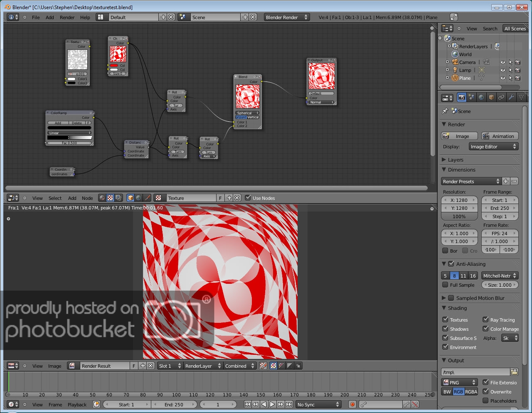
Task: Open the File menu
Action: 36,17
